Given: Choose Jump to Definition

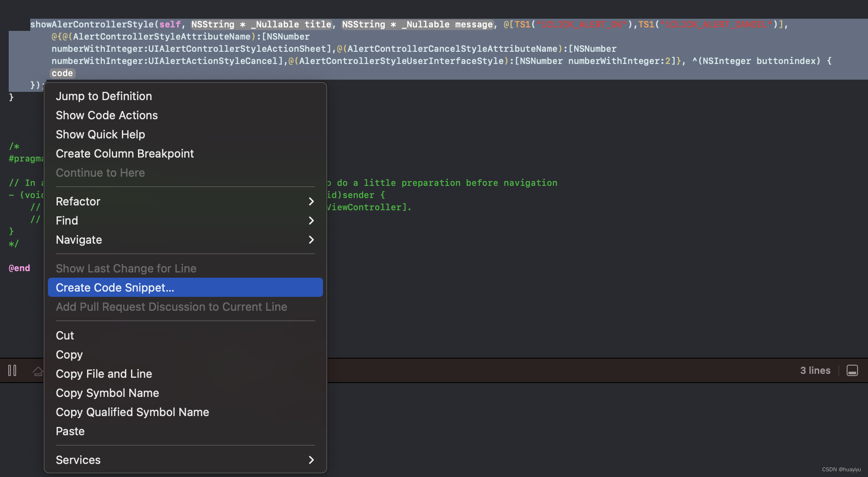Looking at the screenshot, I should point(104,96).
